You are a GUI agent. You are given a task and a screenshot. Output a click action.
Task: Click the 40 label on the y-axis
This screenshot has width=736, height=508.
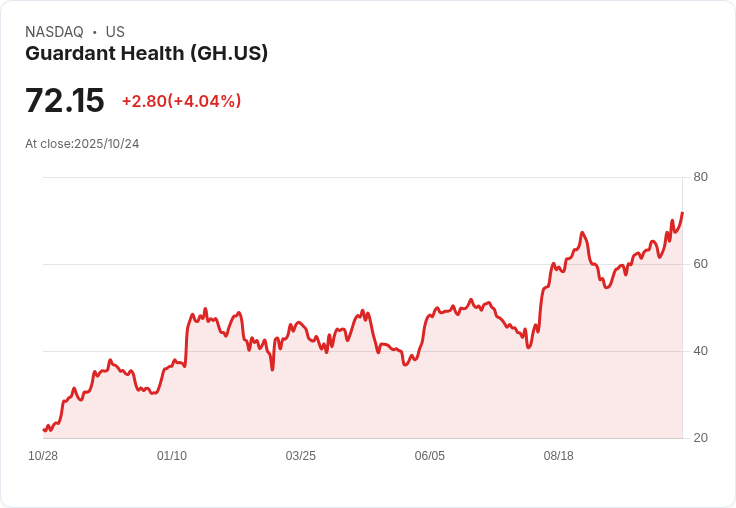point(700,351)
